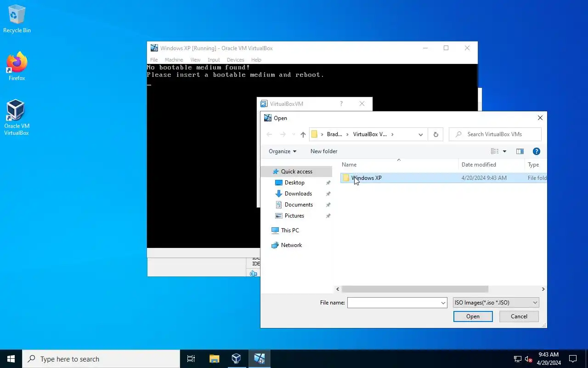Open the Help menu in VirtualBox window
The width and height of the screenshot is (588, 368).
(x=256, y=60)
